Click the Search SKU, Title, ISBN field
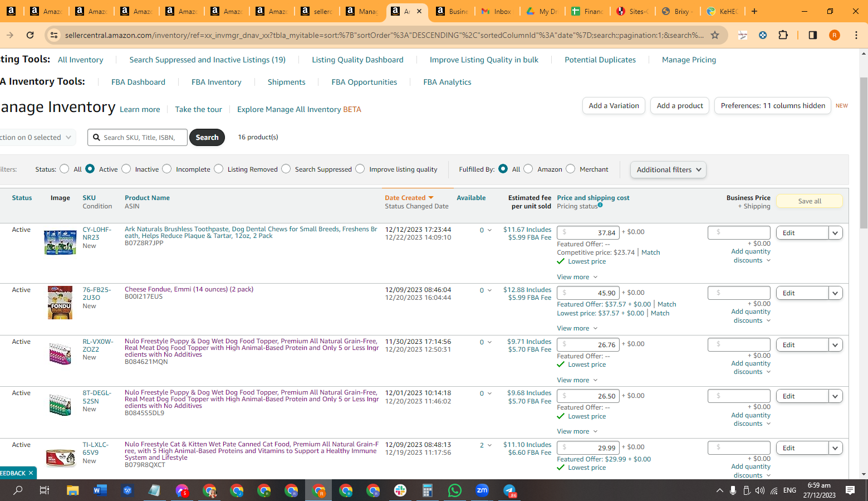The height and width of the screenshot is (501, 868). [138, 137]
